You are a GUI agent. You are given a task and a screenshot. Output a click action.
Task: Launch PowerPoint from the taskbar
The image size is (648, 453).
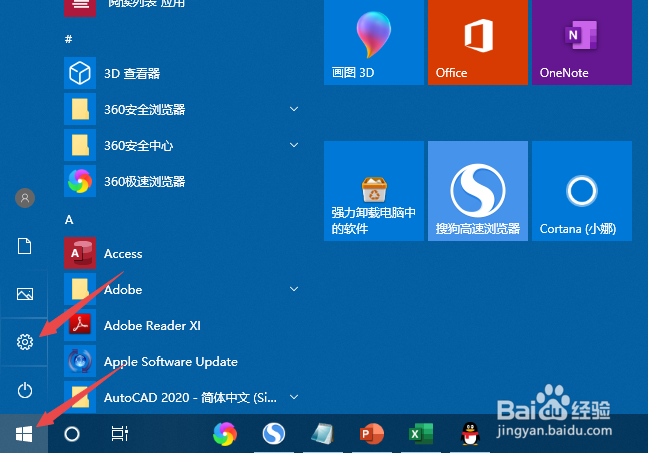(372, 434)
